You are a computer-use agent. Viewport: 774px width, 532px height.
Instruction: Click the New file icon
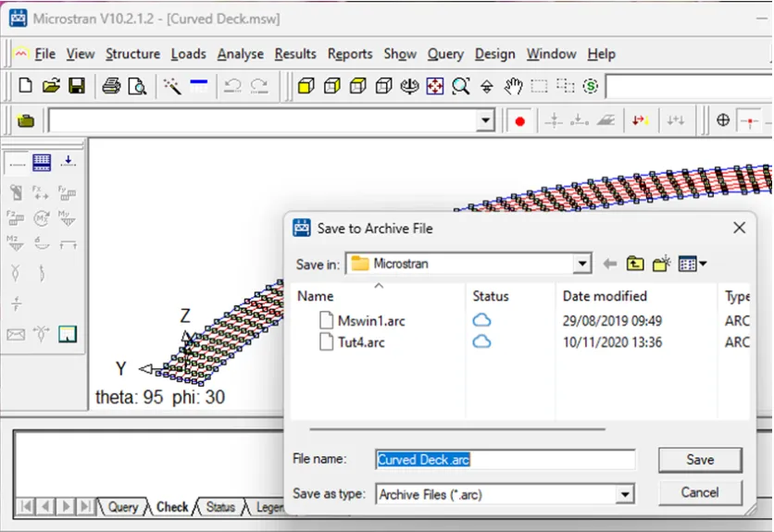(25, 86)
